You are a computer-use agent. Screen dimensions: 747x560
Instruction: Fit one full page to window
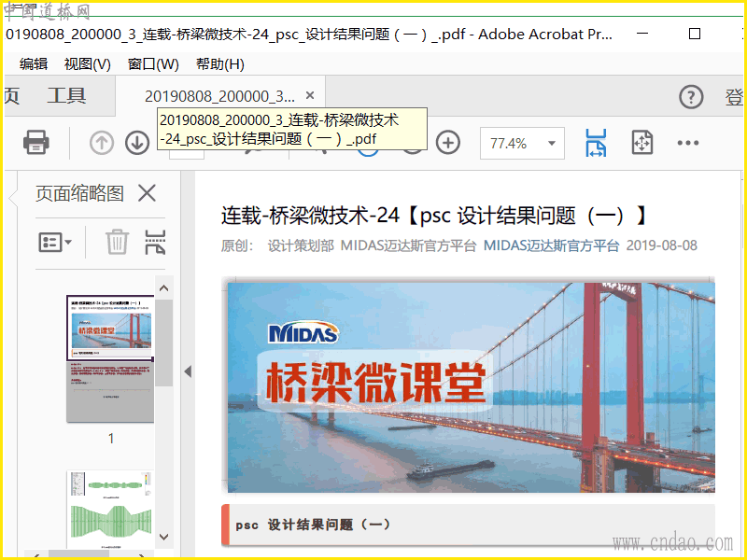click(x=641, y=143)
